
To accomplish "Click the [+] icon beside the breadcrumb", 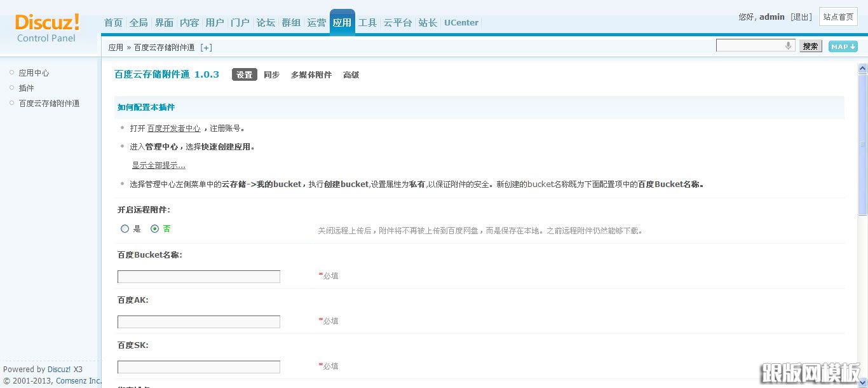I will click(206, 46).
